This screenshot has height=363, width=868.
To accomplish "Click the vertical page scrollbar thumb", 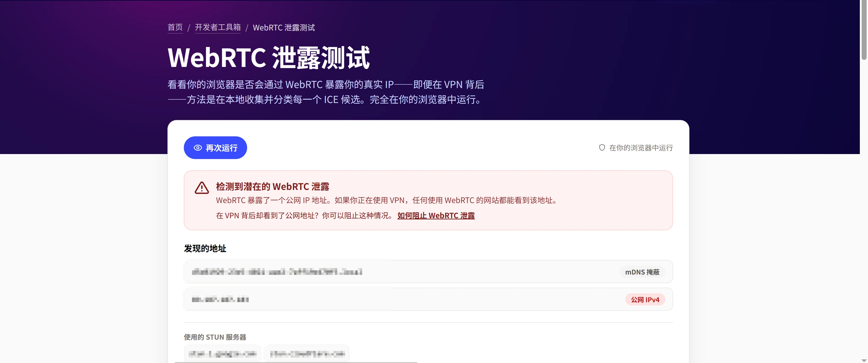I will (x=864, y=30).
